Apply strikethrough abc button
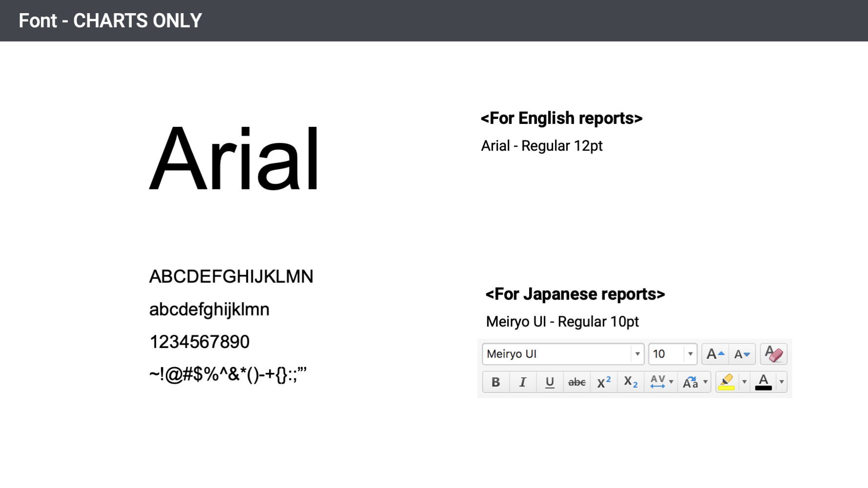Image resolution: width=868 pixels, height=488 pixels. tap(577, 382)
